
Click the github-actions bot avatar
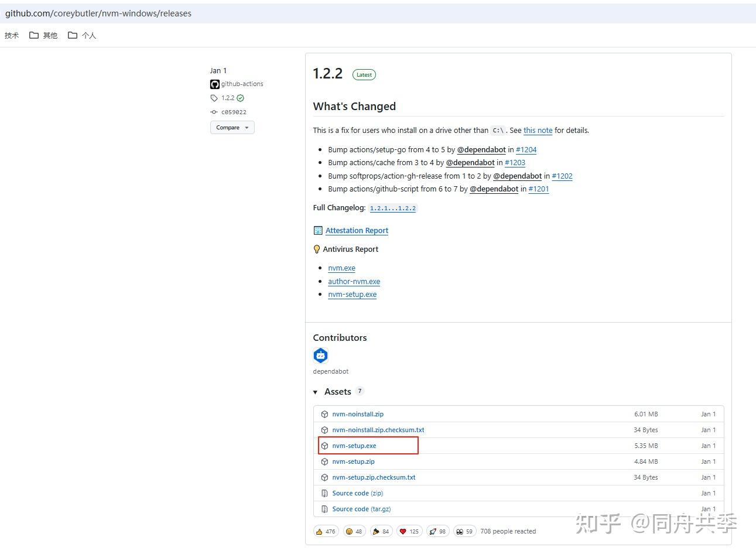pos(214,84)
